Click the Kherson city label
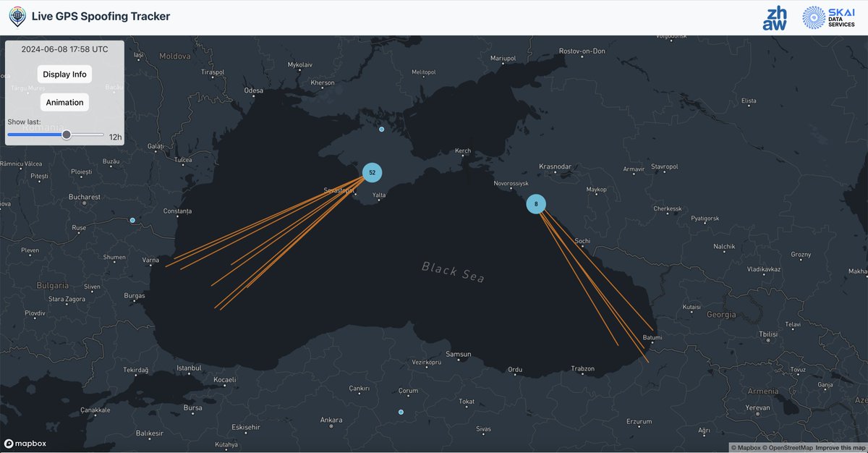Image resolution: width=868 pixels, height=453 pixels. point(323,82)
